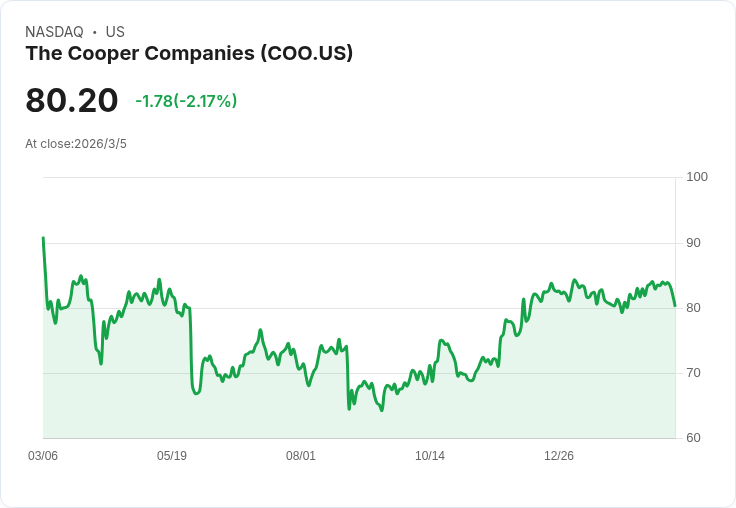Viewport: 736px width, 508px height.
Task: Click the -1.78(-2.17%) price change
Action: point(186,101)
